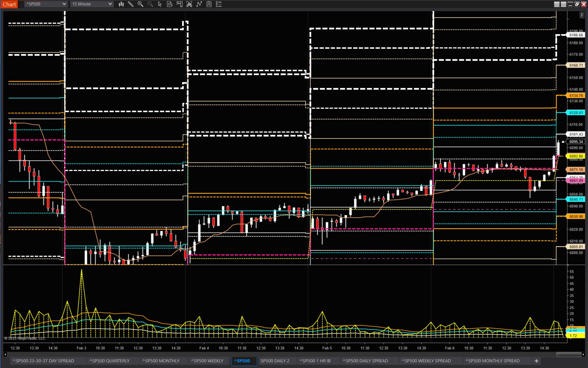
Task: Click the 6005.01 price marker
Action: [x=576, y=247]
